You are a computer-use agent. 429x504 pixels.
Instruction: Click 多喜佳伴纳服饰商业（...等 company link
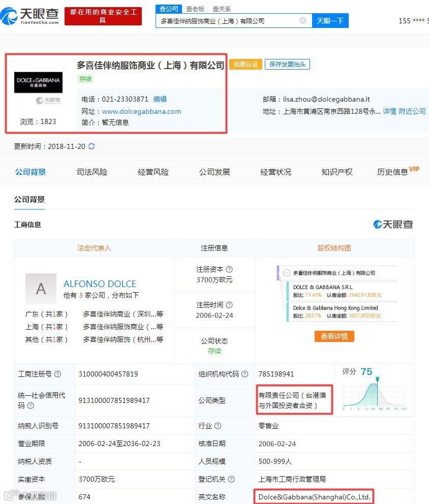[x=123, y=327]
